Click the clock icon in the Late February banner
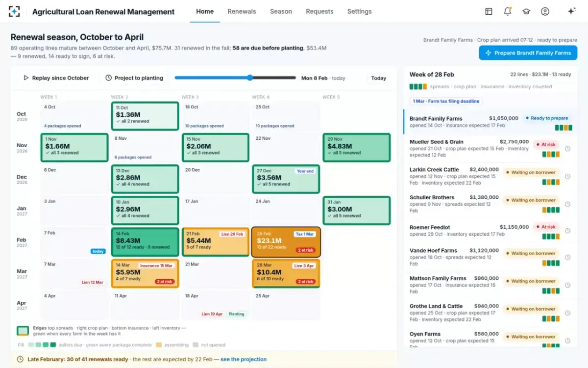This screenshot has width=588, height=368. point(20,359)
